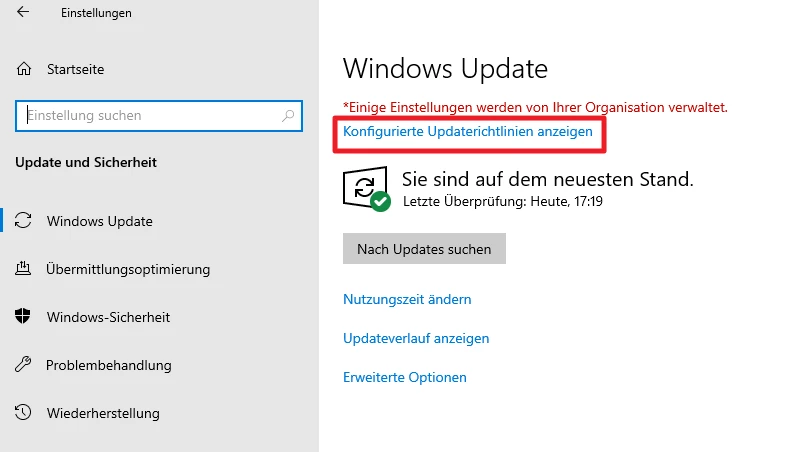
Task: Click the update status icon with checkmark
Action: coord(366,189)
